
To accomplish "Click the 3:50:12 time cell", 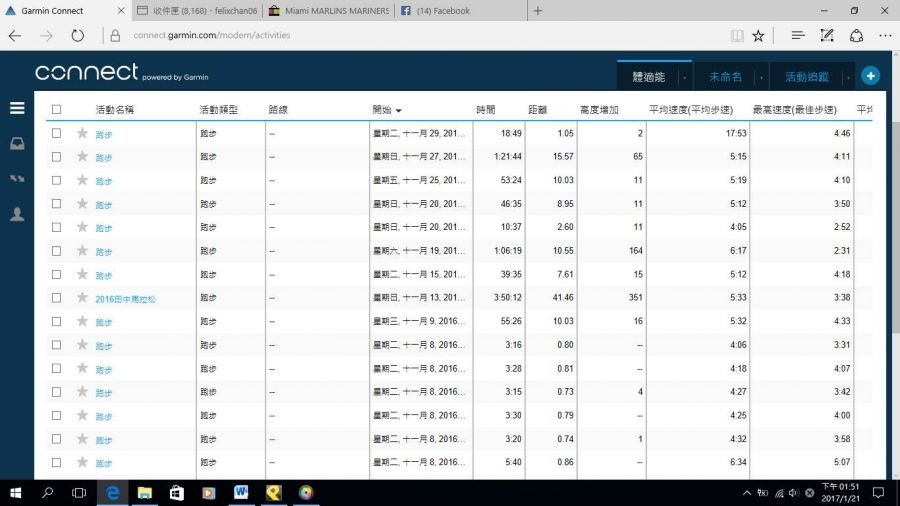I will click(507, 297).
